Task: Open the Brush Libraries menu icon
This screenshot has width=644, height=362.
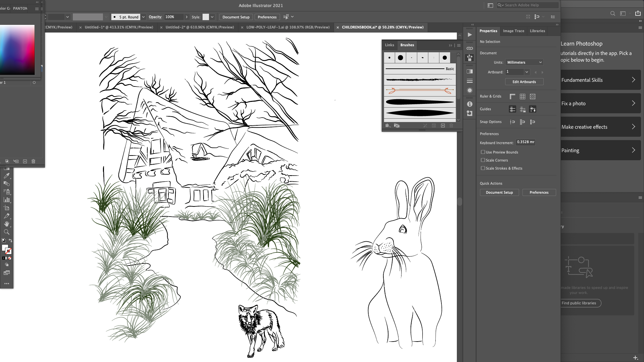Action: (388, 126)
